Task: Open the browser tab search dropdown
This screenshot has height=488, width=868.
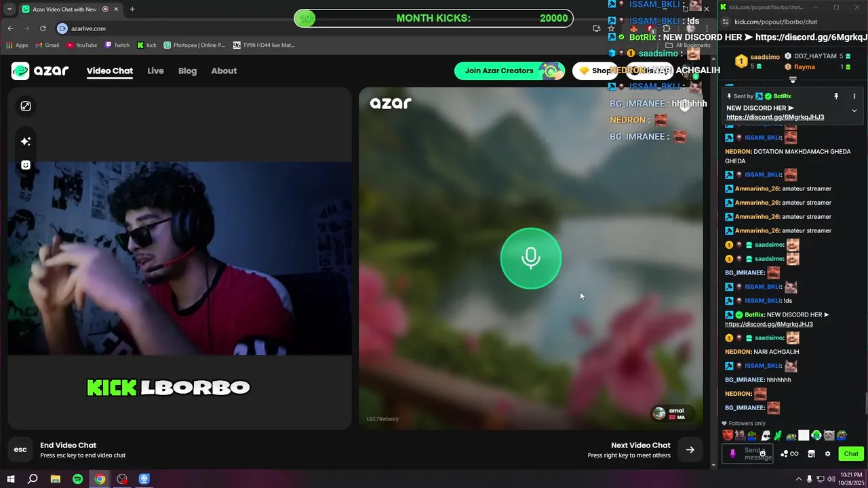Action: point(10,9)
